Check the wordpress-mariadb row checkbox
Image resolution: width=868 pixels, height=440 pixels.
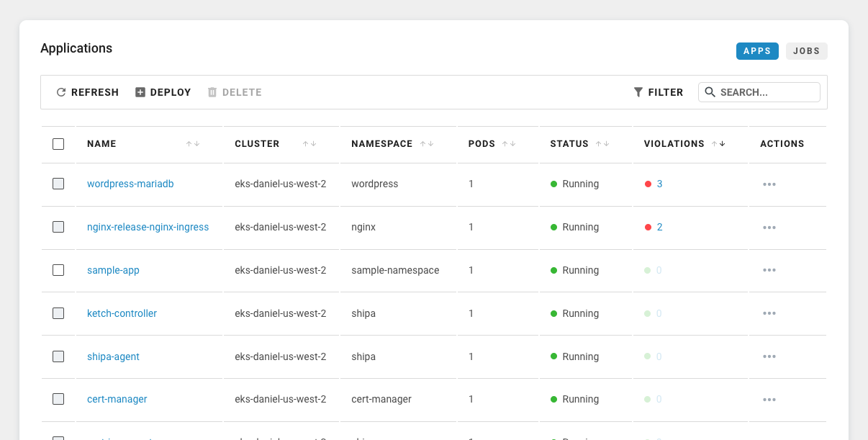tap(58, 184)
